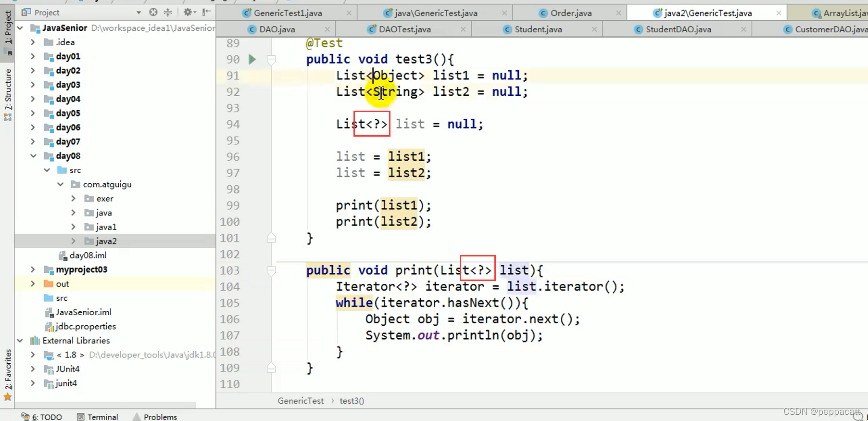The image size is (868, 421).
Task: Fold test3 method at line 90 gutter
Action: [x=271, y=59]
